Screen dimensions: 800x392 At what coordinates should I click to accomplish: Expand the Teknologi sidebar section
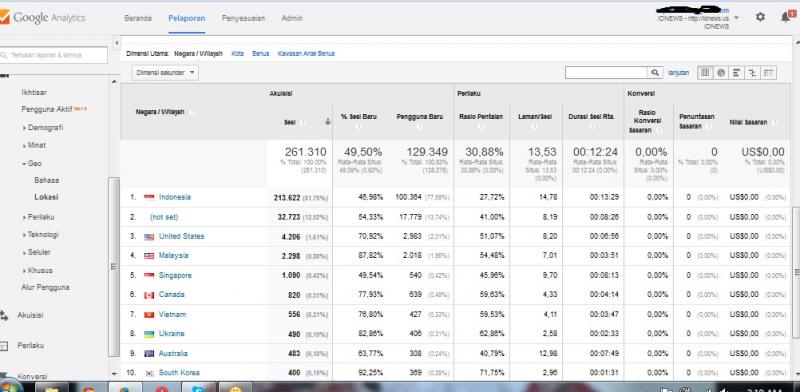tap(41, 234)
